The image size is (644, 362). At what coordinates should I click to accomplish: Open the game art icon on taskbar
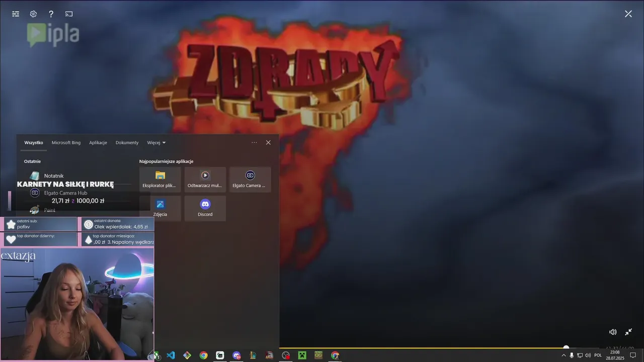point(269,355)
